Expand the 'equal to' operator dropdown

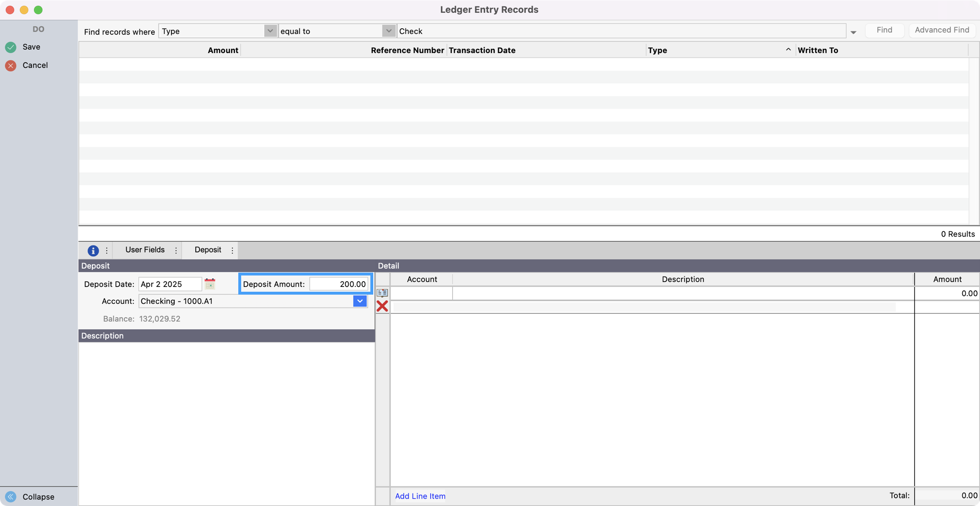click(389, 31)
